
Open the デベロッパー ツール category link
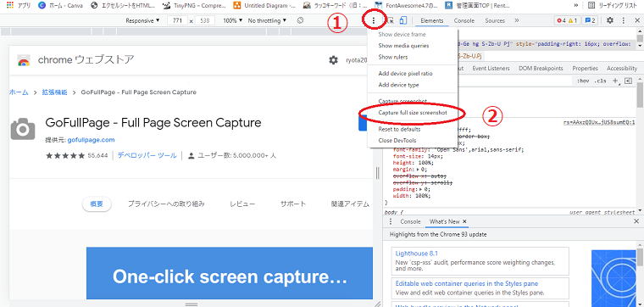pyautogui.click(x=147, y=155)
